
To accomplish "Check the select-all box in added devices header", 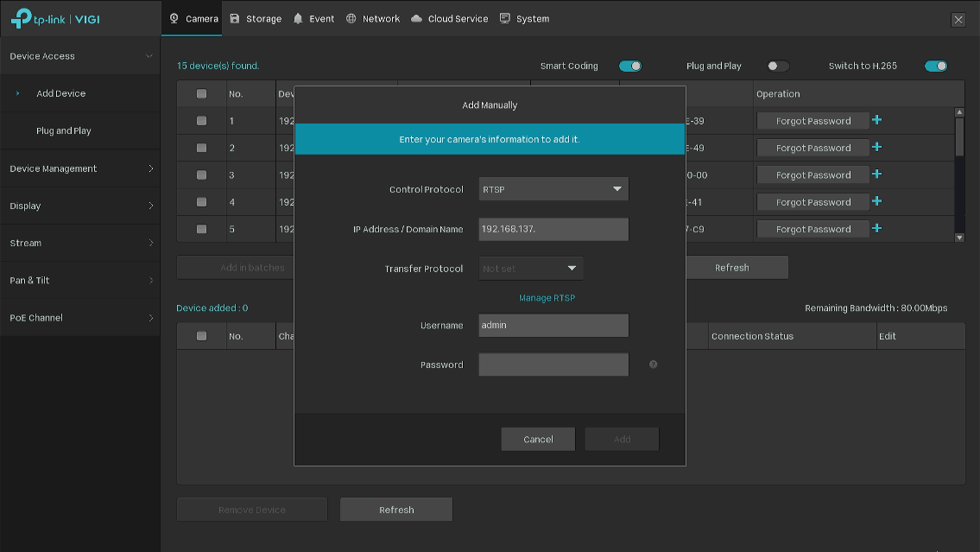I will [201, 336].
